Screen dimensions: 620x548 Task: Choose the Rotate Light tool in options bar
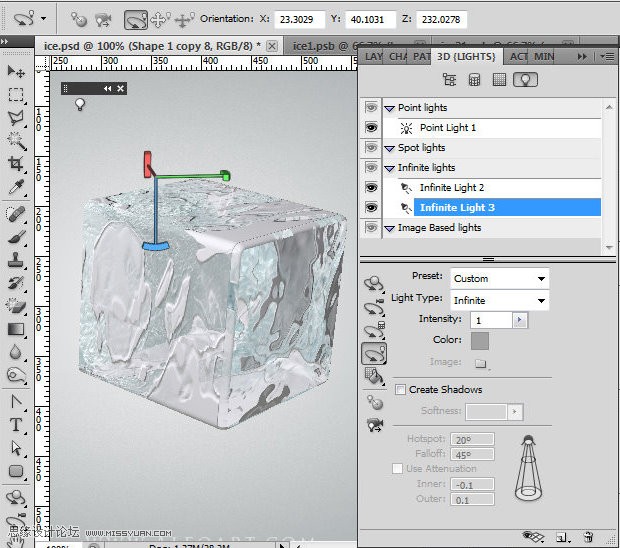coord(136,20)
